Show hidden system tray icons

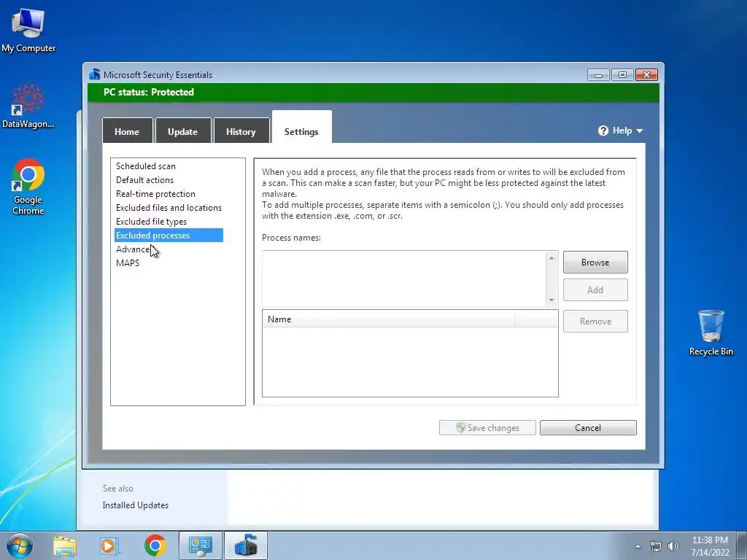pos(638,546)
